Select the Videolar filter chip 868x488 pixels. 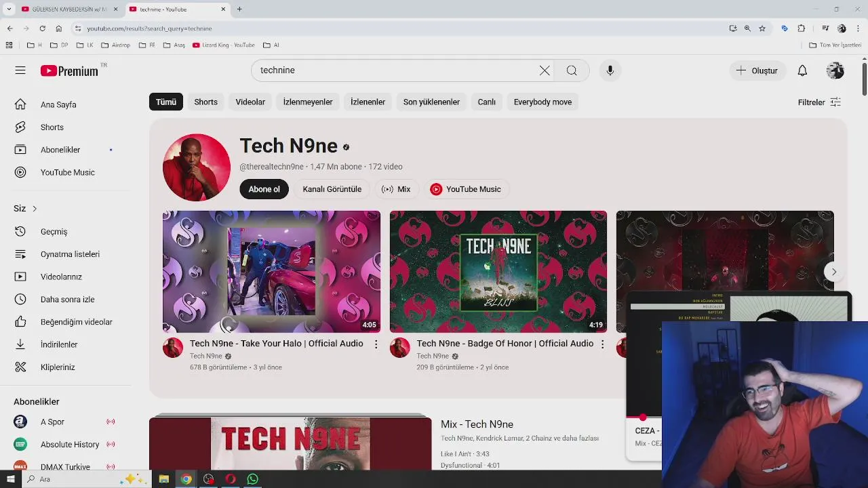point(250,102)
